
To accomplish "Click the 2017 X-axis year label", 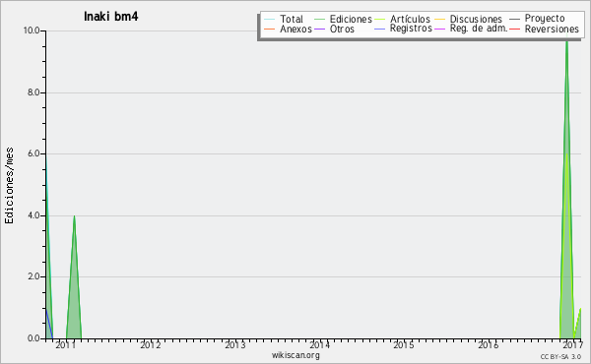I will coord(572,344).
